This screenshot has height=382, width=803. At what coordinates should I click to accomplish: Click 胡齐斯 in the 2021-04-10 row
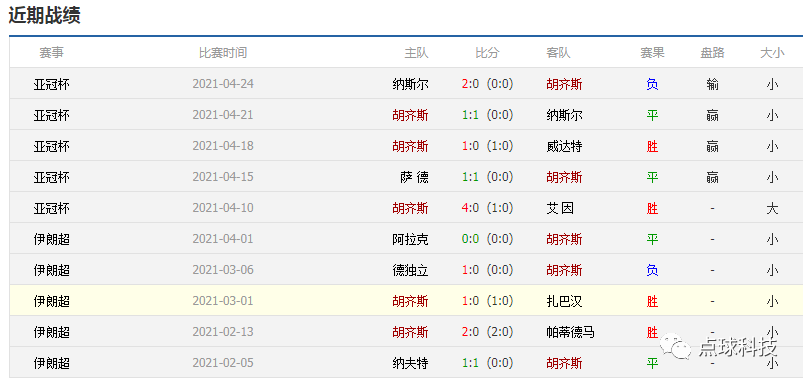click(x=410, y=208)
